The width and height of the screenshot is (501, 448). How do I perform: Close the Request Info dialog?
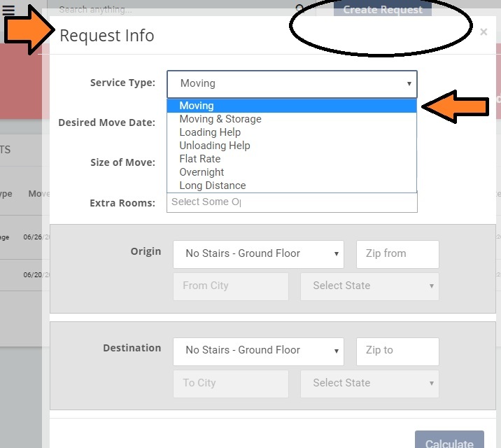pyautogui.click(x=484, y=31)
